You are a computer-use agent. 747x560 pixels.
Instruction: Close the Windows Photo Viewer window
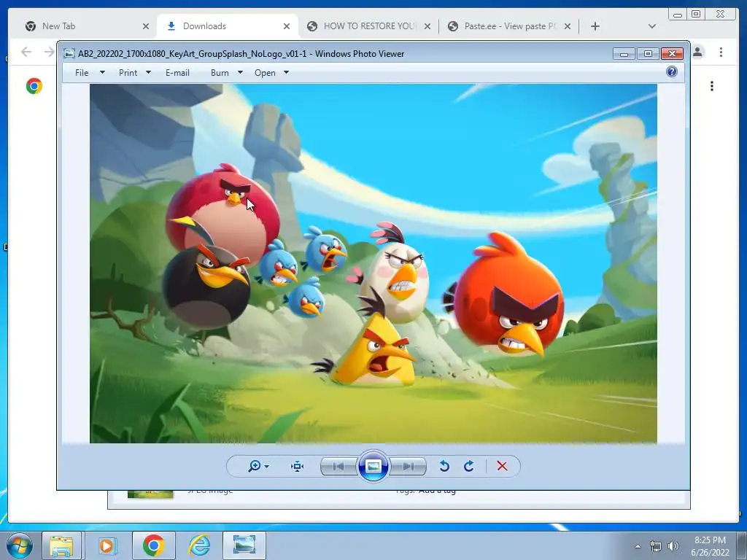point(672,54)
